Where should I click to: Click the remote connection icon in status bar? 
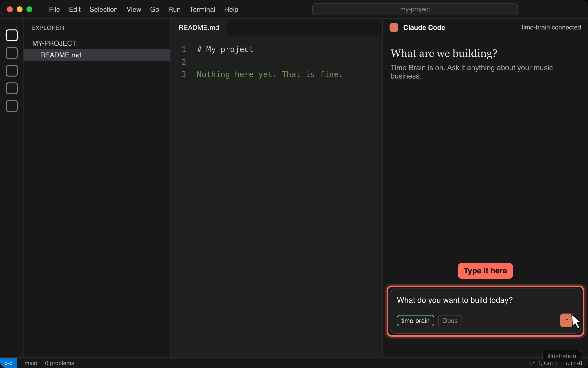(8, 363)
